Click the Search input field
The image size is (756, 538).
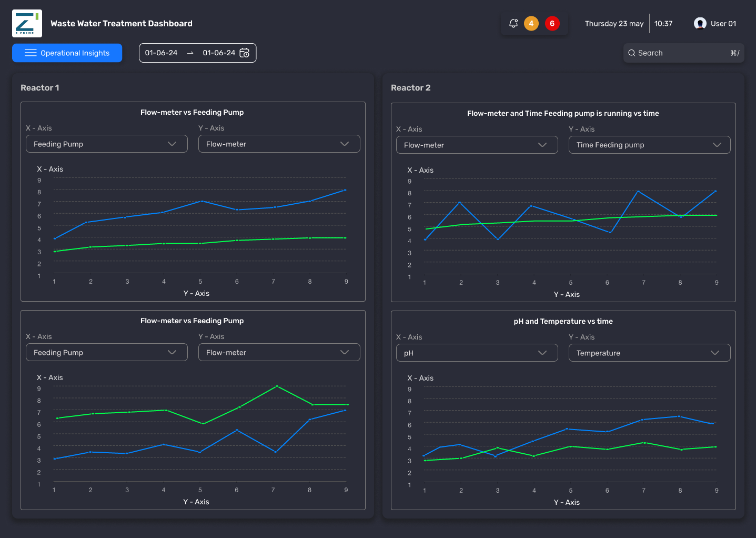pos(684,53)
